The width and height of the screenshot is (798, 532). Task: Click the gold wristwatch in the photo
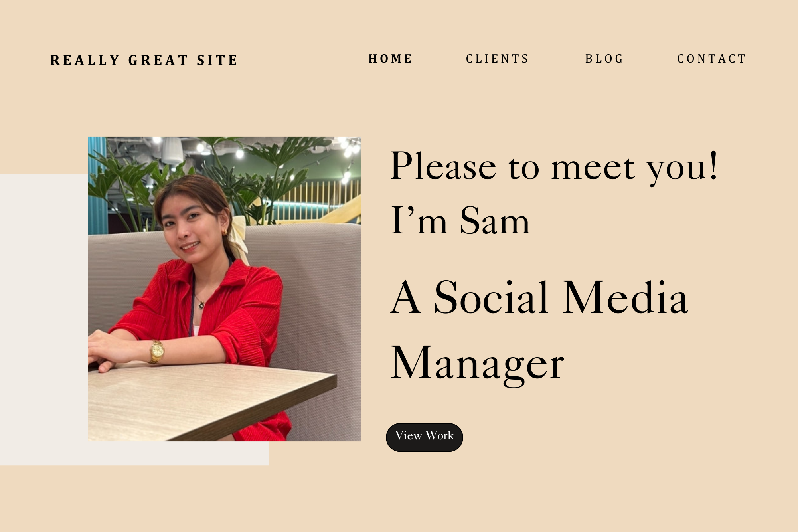157,352
